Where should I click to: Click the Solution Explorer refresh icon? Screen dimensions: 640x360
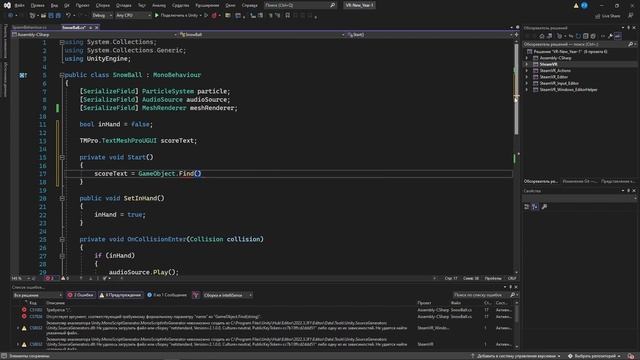click(x=578, y=36)
